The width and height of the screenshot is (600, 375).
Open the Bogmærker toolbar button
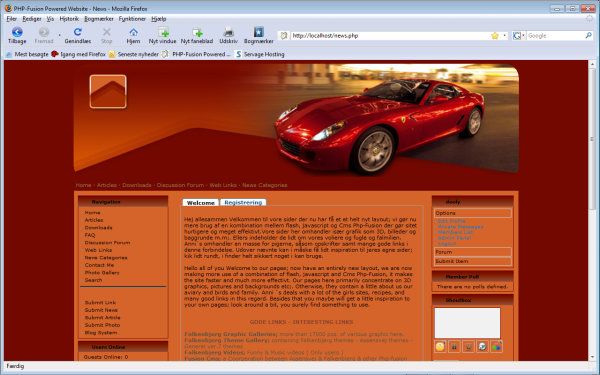click(x=259, y=35)
